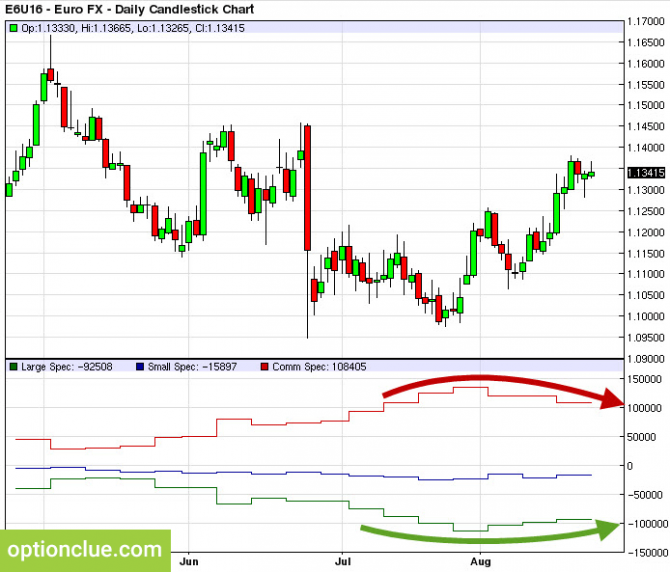Click the Aug month label

click(x=481, y=561)
